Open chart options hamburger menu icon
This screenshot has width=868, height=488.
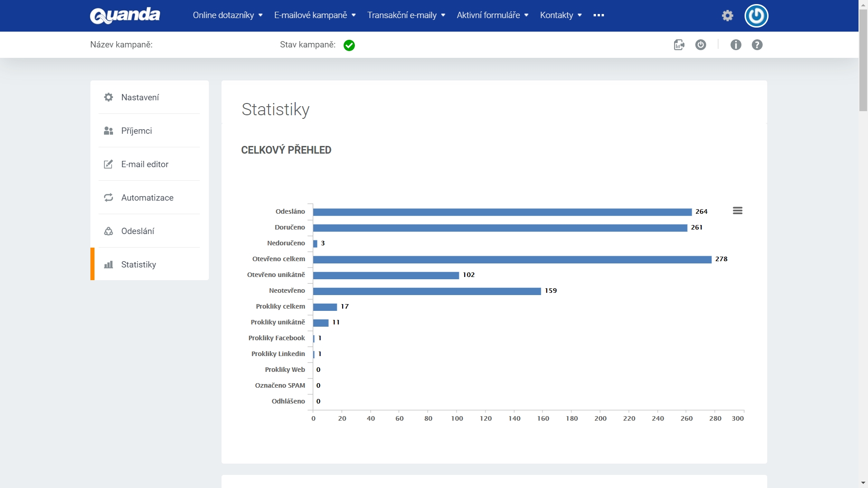[x=737, y=210]
